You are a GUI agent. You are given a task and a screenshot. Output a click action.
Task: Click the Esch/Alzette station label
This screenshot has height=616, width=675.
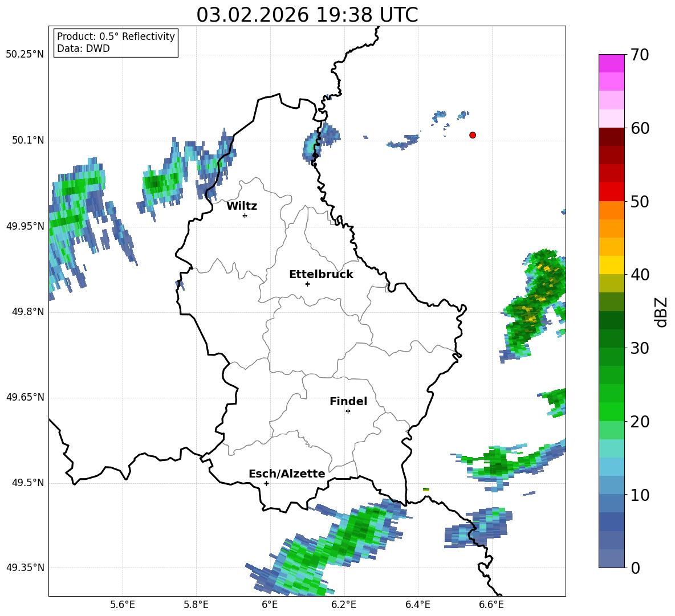(287, 474)
